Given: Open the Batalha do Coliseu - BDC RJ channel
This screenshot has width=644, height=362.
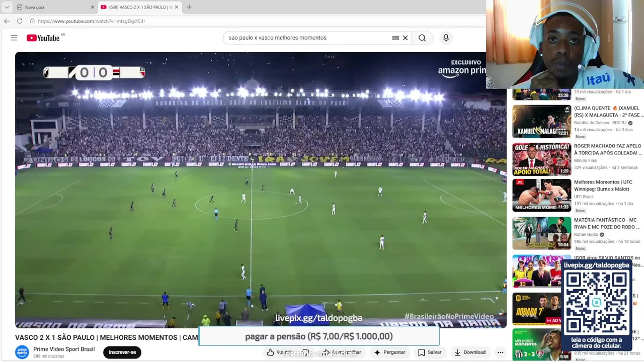Looking at the screenshot, I should [x=600, y=123].
